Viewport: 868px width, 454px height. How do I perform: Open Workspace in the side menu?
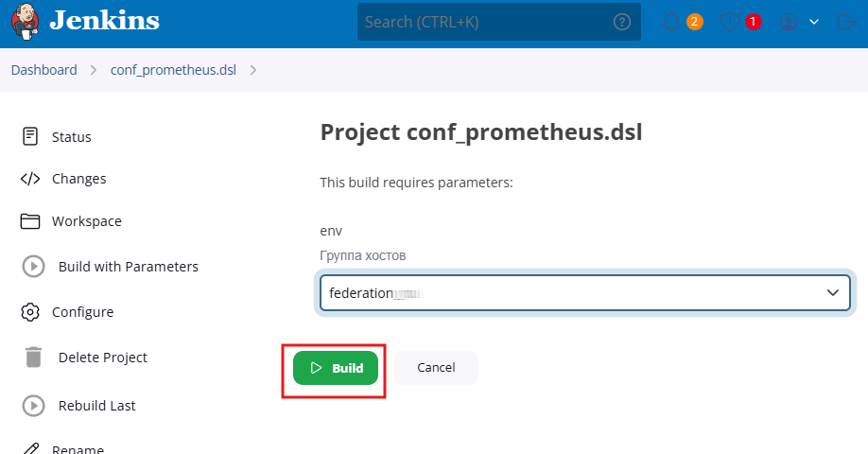86,221
